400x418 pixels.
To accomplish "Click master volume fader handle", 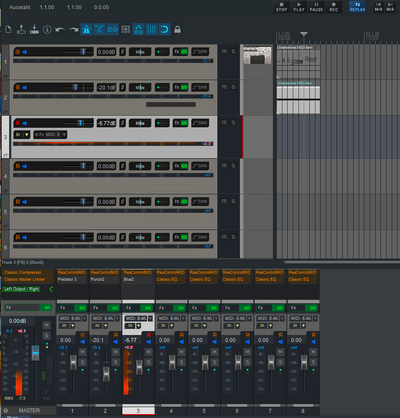I will click(35, 353).
